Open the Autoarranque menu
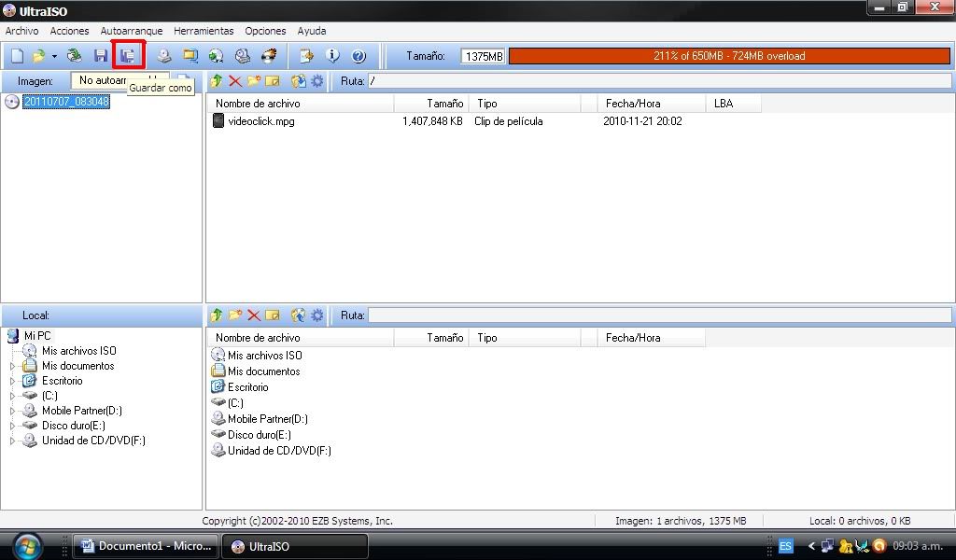The image size is (956, 560). pyautogui.click(x=132, y=31)
